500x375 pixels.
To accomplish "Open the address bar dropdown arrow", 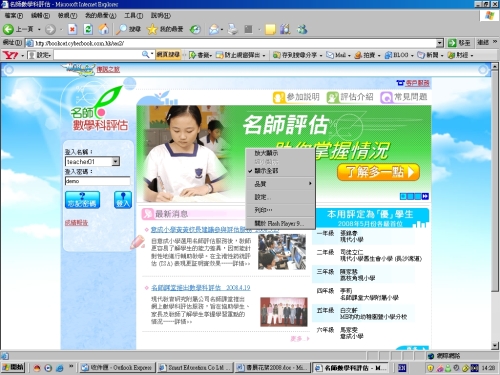I will pos(440,43).
